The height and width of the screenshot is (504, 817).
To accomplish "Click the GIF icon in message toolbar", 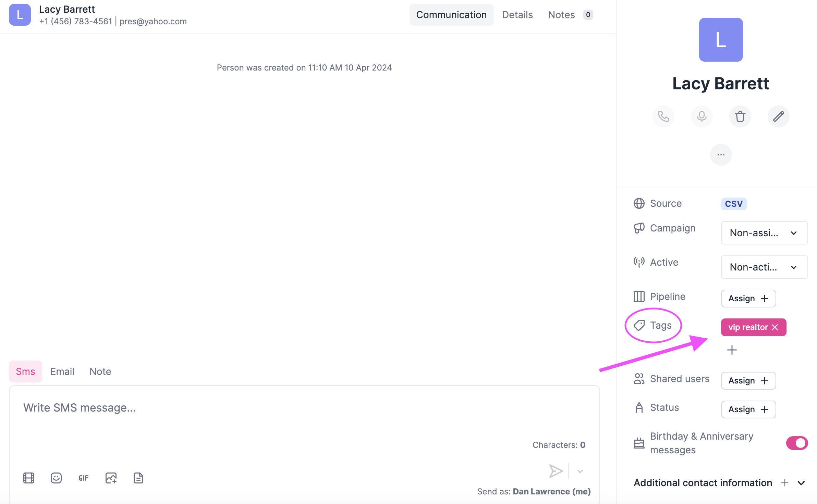I will (x=83, y=478).
